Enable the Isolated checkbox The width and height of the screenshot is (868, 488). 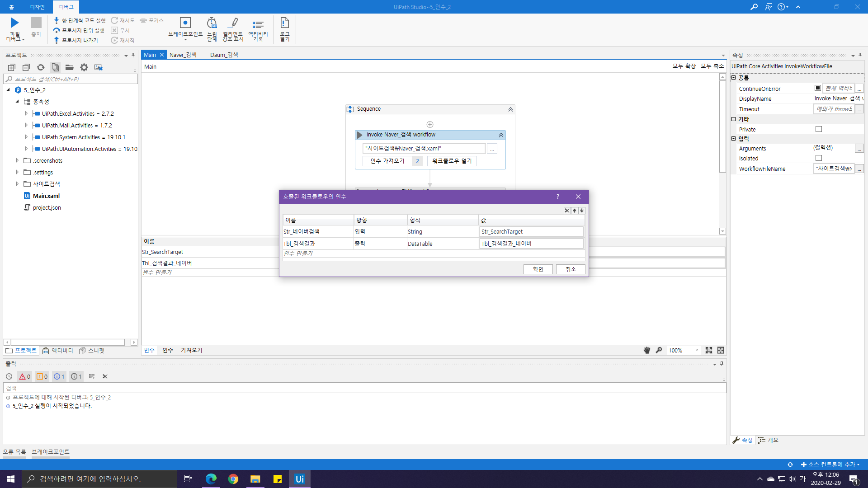tap(818, 158)
